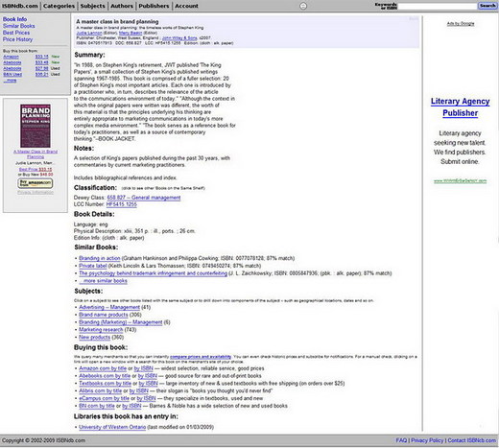Open Branding (Marketing) – Management subject
This screenshot has width=499, height=448.
[x=121, y=322]
